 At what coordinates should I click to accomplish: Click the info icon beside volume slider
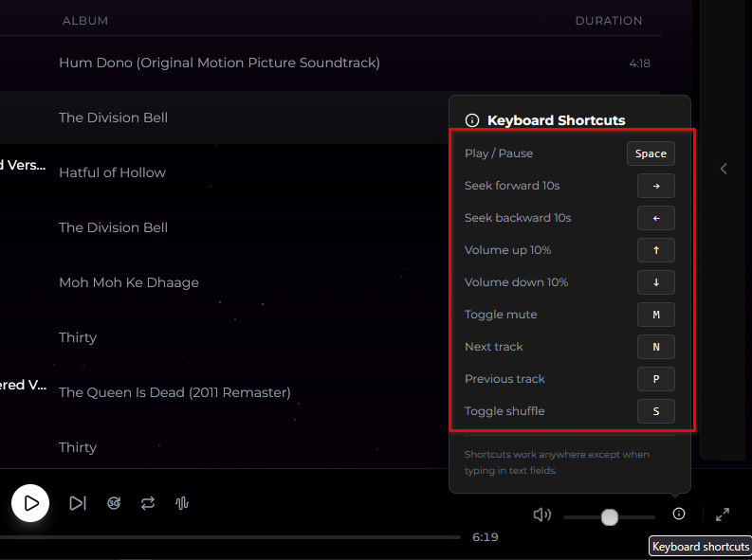coord(679,514)
